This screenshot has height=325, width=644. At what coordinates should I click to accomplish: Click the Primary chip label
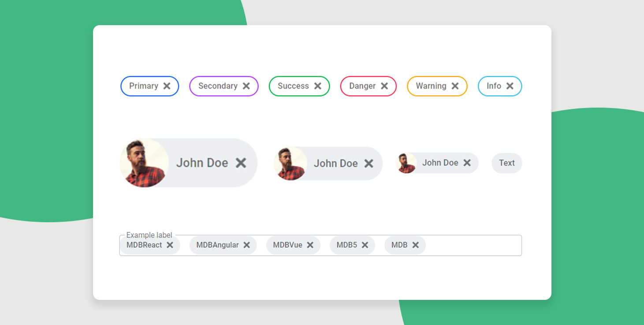pos(143,86)
